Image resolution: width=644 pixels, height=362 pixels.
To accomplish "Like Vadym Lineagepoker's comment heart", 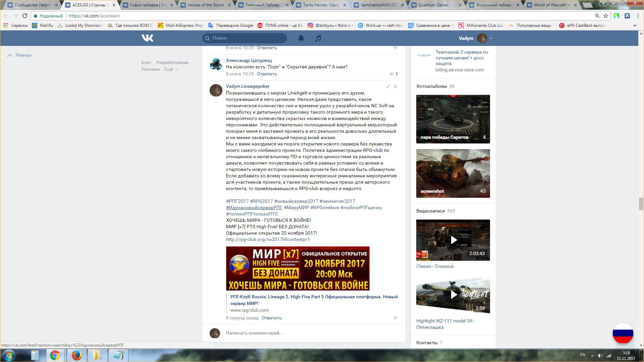I will 395,318.
